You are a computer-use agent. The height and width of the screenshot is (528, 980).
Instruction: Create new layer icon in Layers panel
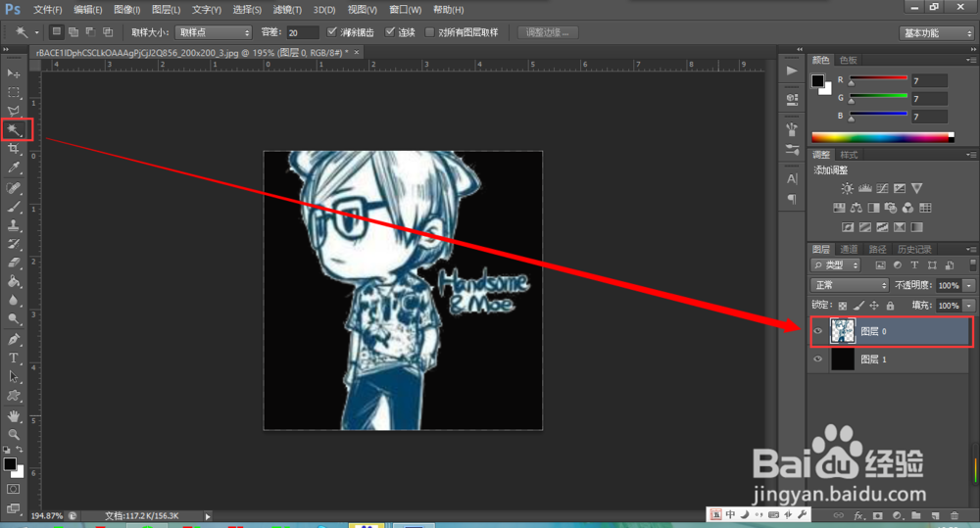tap(936, 515)
